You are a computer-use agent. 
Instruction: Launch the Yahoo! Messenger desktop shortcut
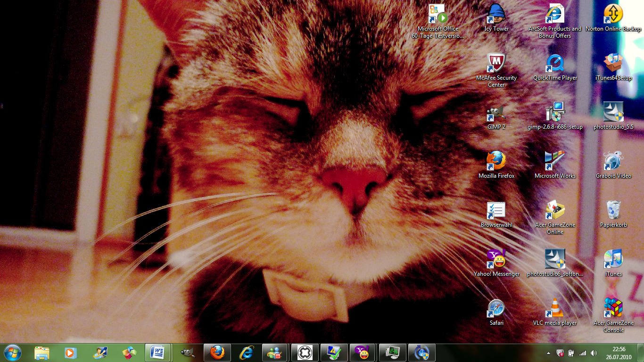[x=496, y=264]
